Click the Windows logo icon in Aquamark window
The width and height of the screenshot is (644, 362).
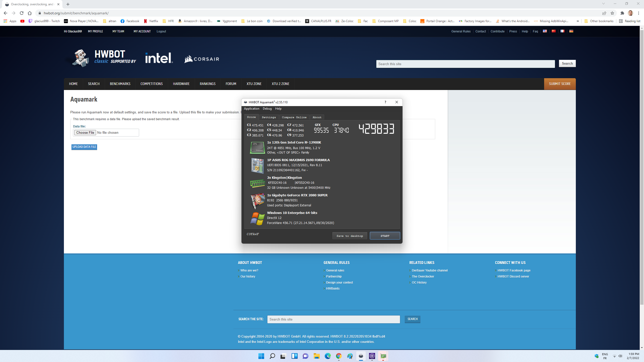tap(257, 218)
